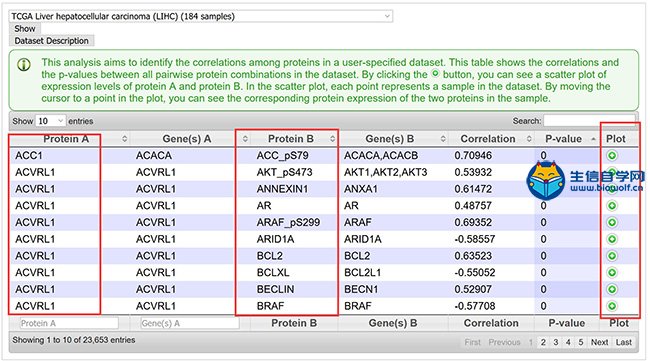Show plot for ARAF_pS299 row
This screenshot has height=361, width=650.
point(612,223)
